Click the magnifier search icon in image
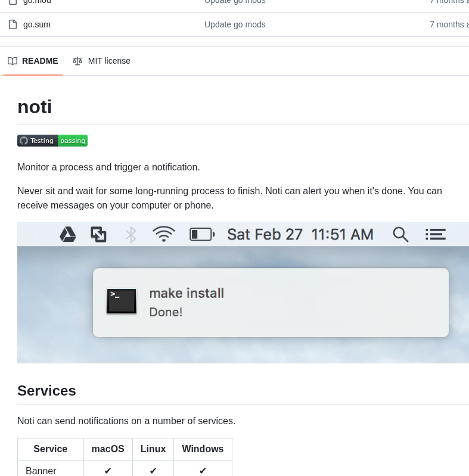Viewport: 469px width, 476px height. click(x=400, y=234)
